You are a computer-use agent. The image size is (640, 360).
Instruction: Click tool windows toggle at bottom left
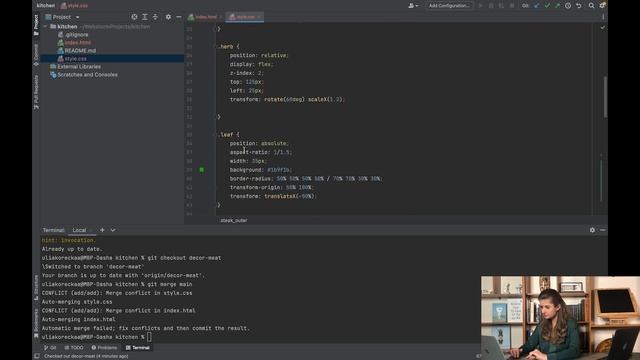[37, 356]
